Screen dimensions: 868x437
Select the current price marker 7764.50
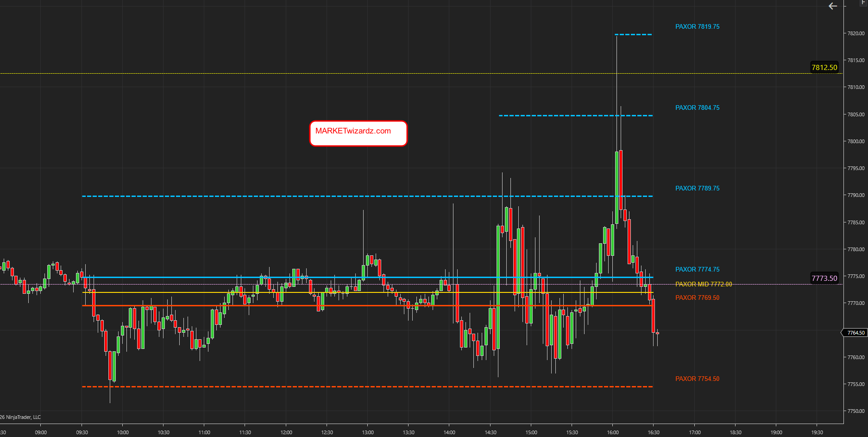pyautogui.click(x=855, y=333)
